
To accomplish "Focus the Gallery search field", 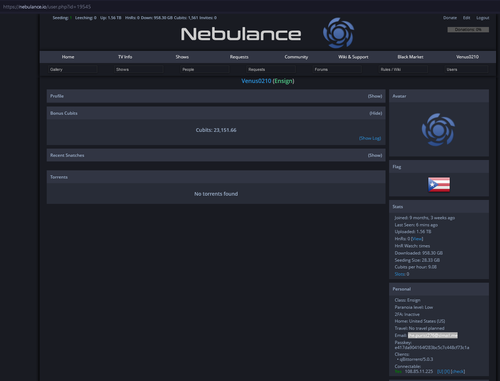I will [72, 69].
